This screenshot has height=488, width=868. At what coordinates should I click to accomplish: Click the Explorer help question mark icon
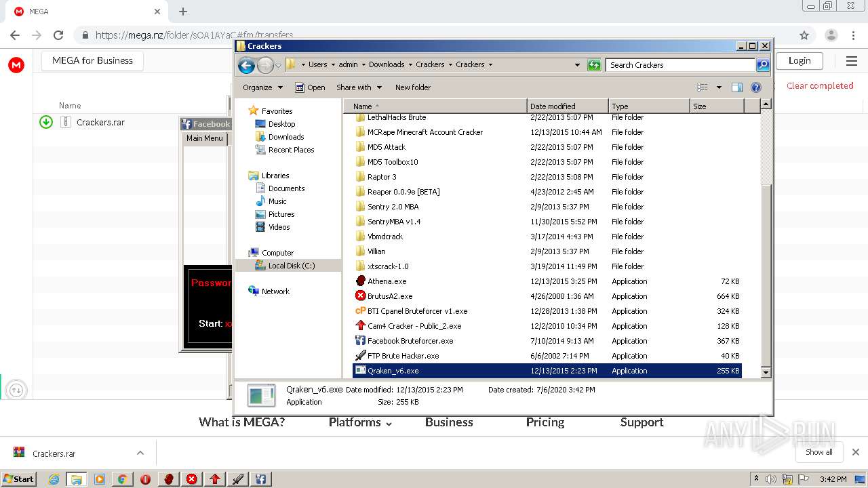pyautogui.click(x=756, y=87)
